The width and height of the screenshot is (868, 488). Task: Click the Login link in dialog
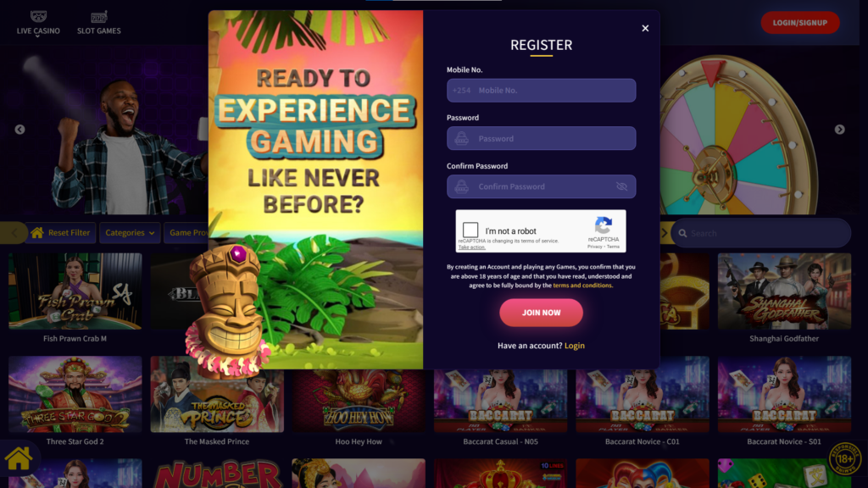(574, 346)
